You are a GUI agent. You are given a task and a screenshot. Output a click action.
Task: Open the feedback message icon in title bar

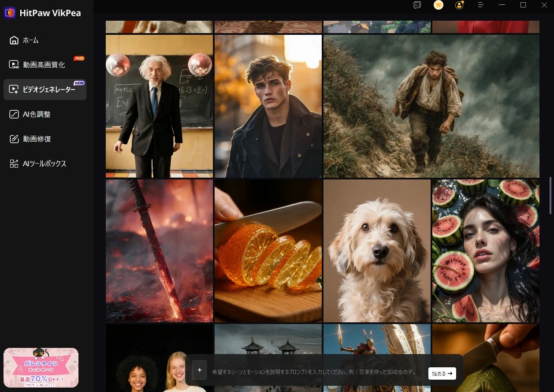coord(417,5)
